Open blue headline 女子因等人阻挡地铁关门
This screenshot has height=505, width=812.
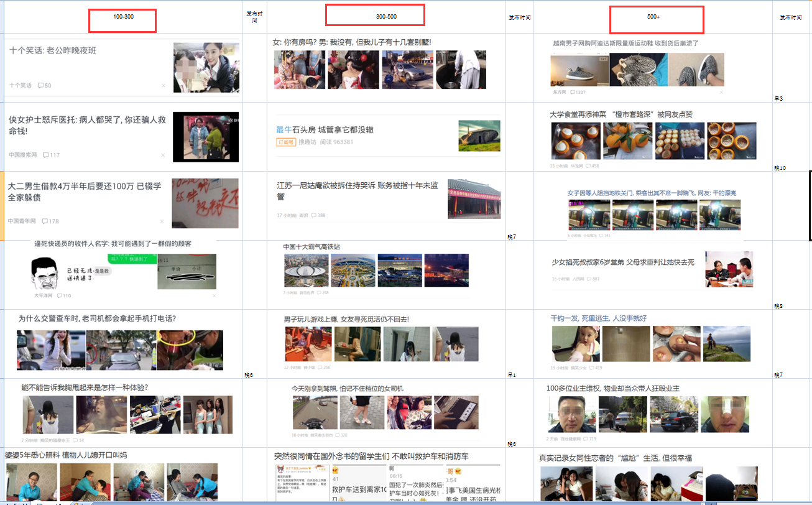click(x=652, y=193)
